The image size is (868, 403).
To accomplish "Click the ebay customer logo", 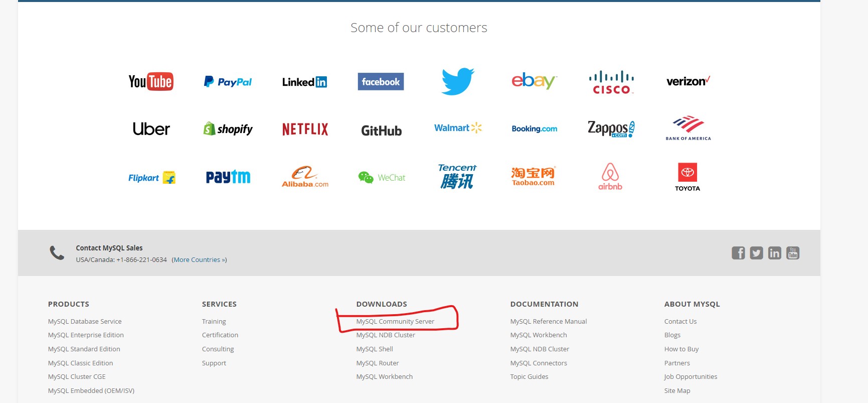I will coord(534,81).
